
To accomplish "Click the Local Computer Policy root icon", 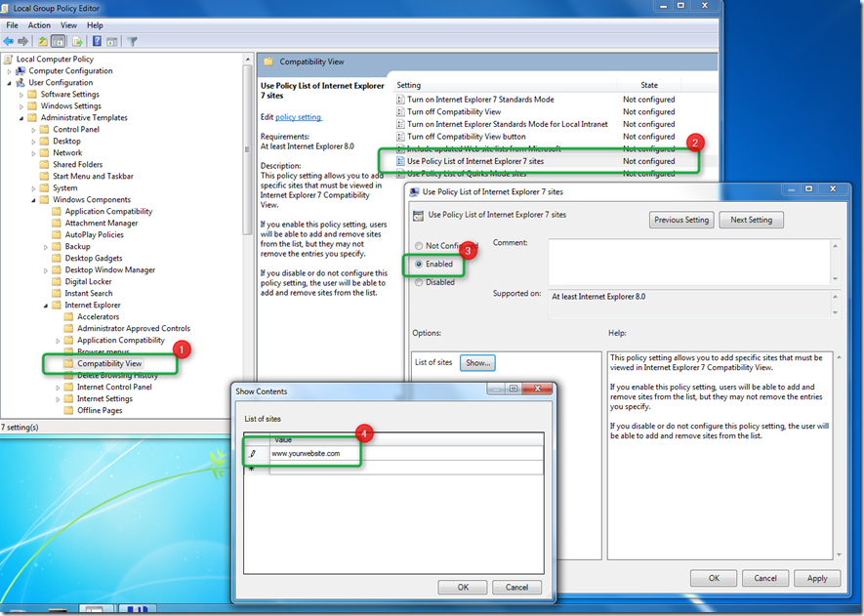I will coord(8,59).
